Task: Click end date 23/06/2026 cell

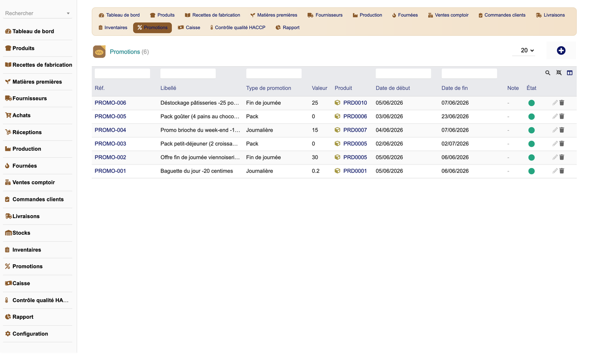Action: 455,116
